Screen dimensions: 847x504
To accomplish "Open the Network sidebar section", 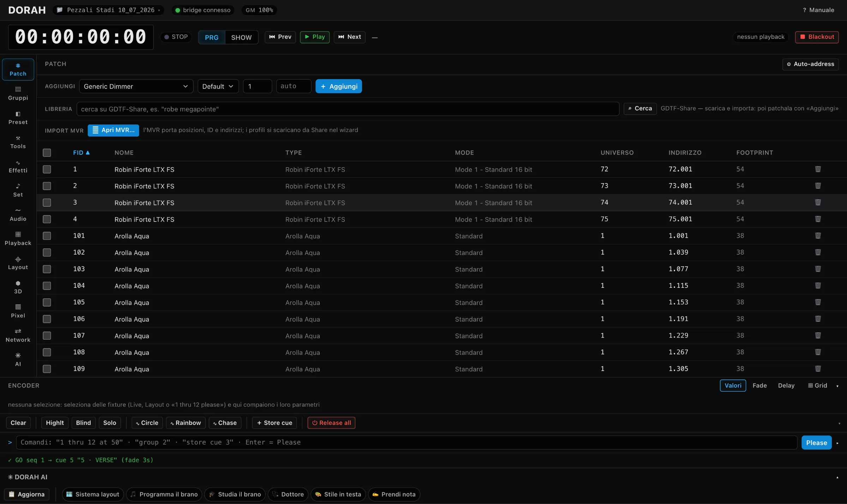I will pyautogui.click(x=18, y=336).
